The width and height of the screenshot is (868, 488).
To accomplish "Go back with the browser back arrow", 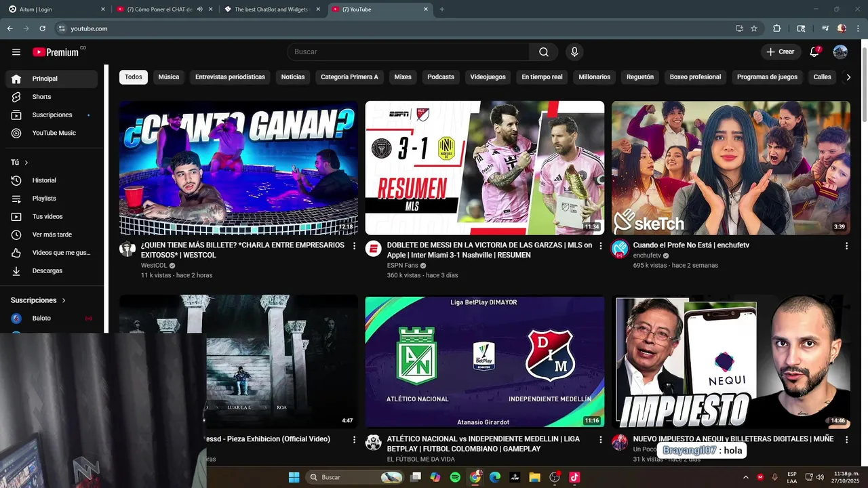I will click(x=9, y=28).
